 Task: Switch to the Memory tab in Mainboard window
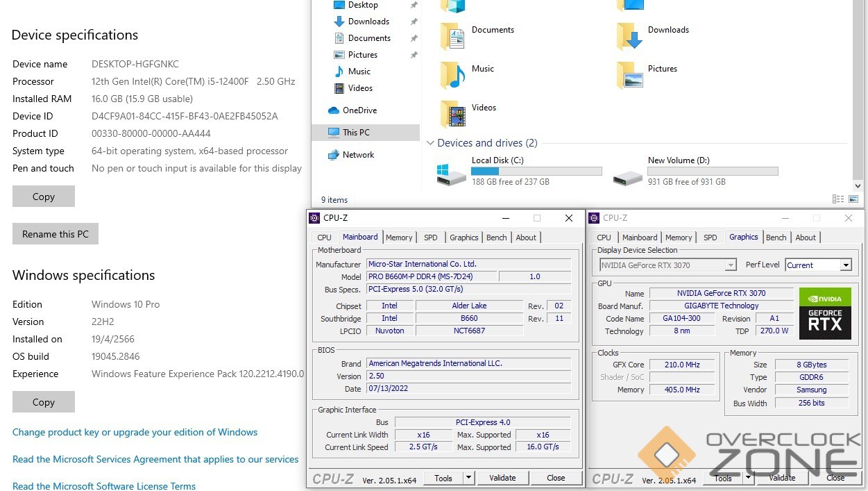pos(399,238)
